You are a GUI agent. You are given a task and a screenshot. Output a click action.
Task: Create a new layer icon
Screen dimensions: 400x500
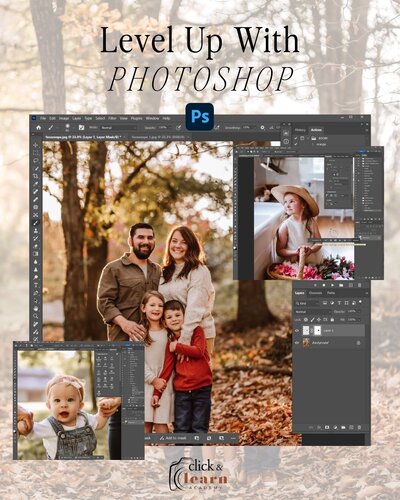click(351, 427)
